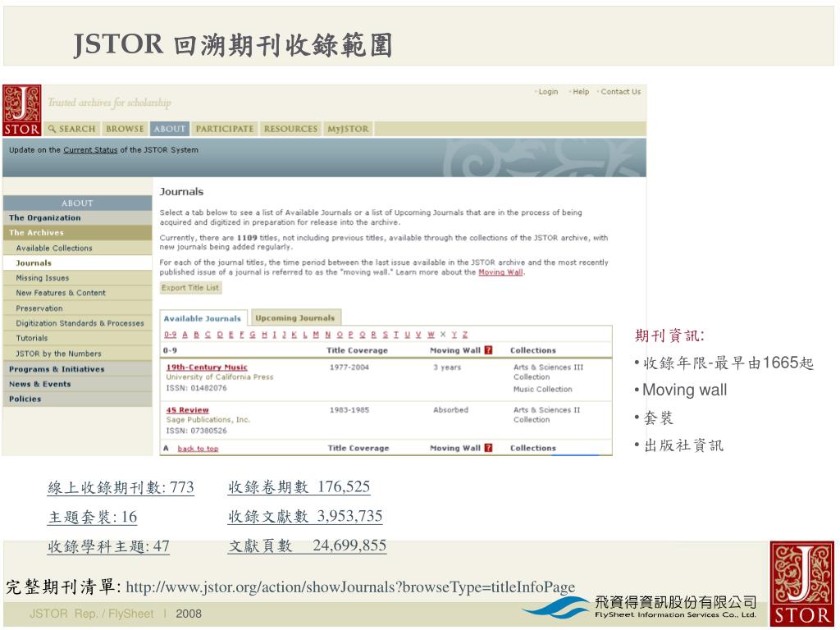Screen dimensions: 840x630
Task: Click Export Title List button
Action: pyautogui.click(x=190, y=288)
